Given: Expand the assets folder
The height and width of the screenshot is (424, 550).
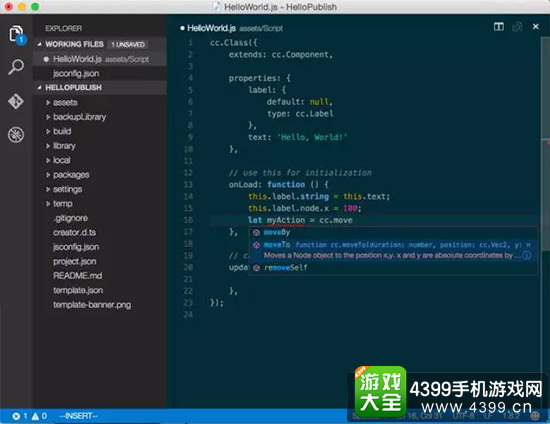Looking at the screenshot, I should pos(48,102).
